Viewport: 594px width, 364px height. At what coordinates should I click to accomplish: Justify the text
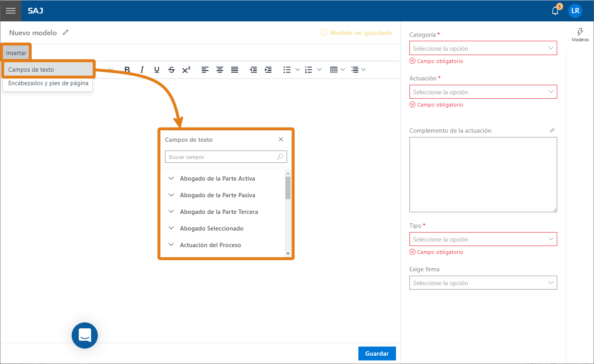pos(234,70)
